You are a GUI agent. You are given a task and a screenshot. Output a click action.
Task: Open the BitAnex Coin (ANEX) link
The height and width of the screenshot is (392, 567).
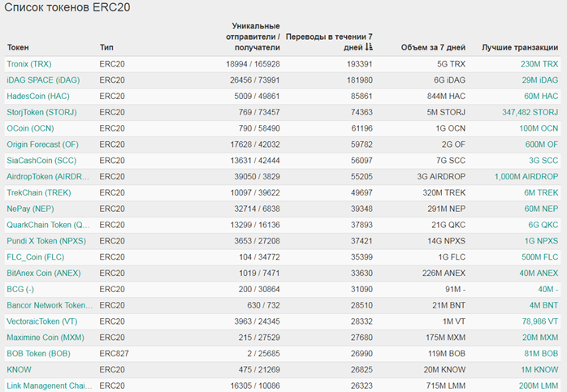point(44,273)
